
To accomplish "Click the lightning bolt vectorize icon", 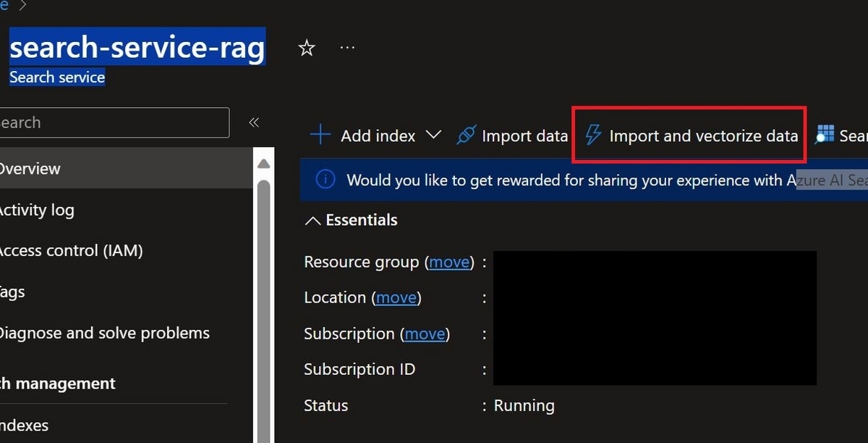I will (592, 135).
